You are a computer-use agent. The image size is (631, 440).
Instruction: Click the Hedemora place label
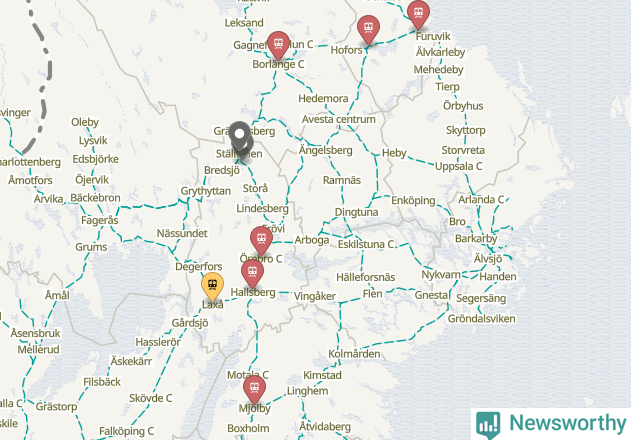click(323, 99)
